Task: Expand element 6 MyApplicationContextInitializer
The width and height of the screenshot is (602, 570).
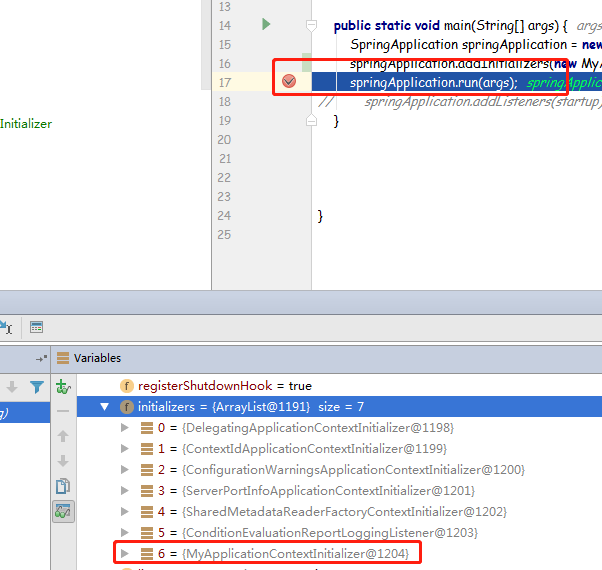Action: [x=124, y=553]
